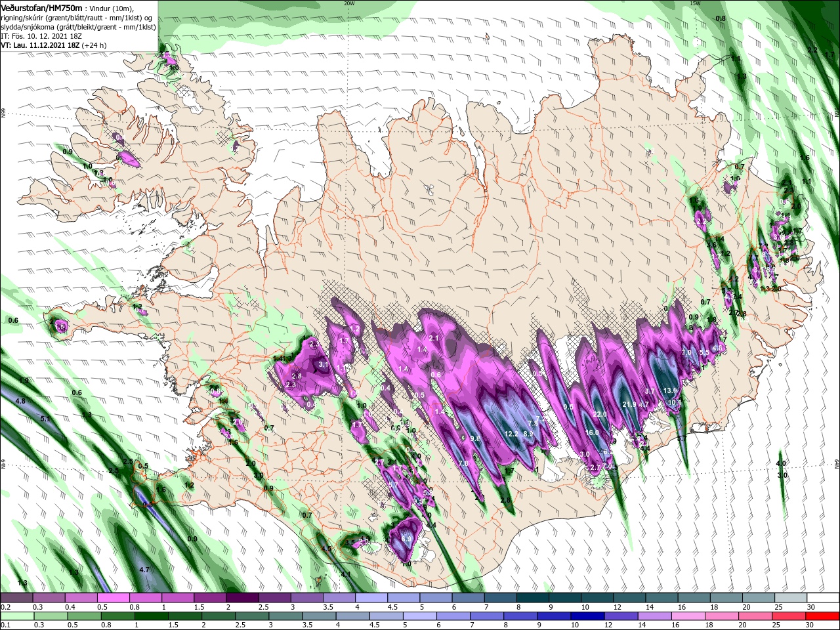The width and height of the screenshot is (840, 630).
Task: Click the 'slydda/snjókoma' legend description line
Action: point(77,27)
